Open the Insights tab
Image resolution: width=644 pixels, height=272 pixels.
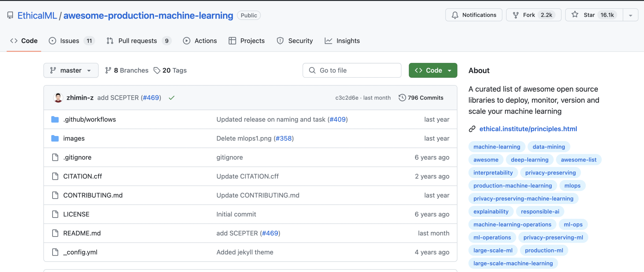click(x=342, y=41)
